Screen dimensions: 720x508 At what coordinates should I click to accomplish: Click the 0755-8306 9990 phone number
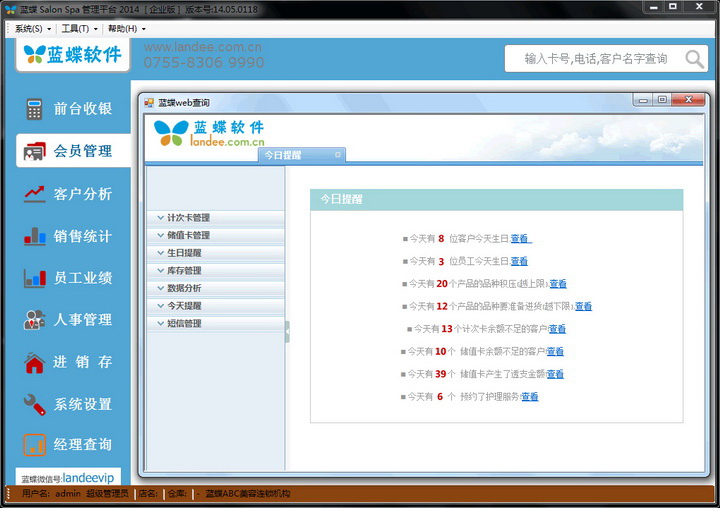204,62
